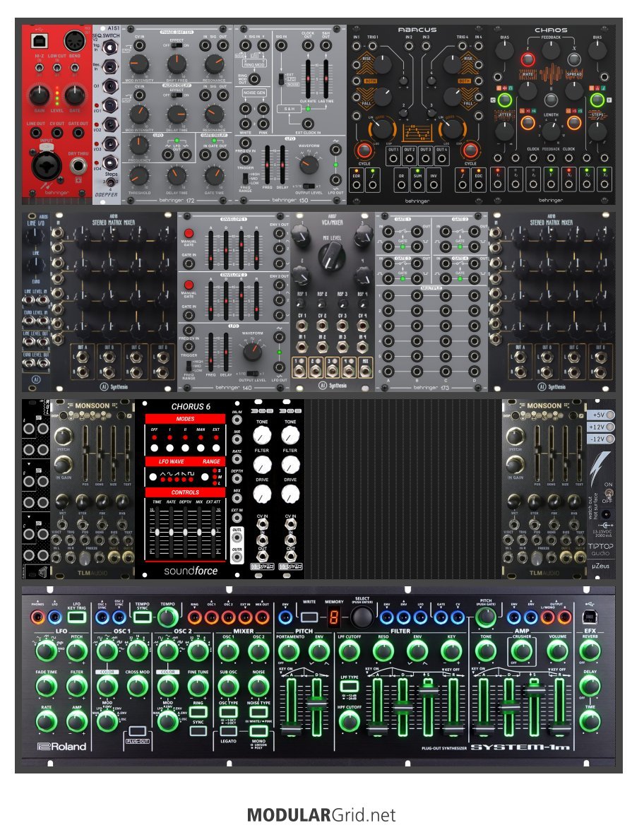The image size is (644, 830).
Task: Click the System-1m FILTER sustain S slider
Action: pos(428,706)
